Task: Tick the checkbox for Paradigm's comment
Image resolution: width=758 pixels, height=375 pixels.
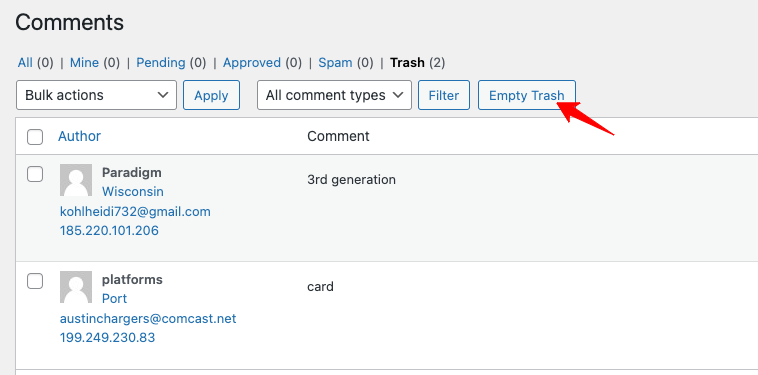Action: (x=35, y=174)
